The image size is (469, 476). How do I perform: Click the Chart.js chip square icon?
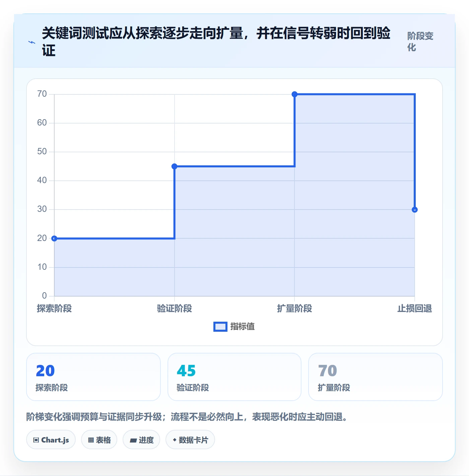click(36, 440)
